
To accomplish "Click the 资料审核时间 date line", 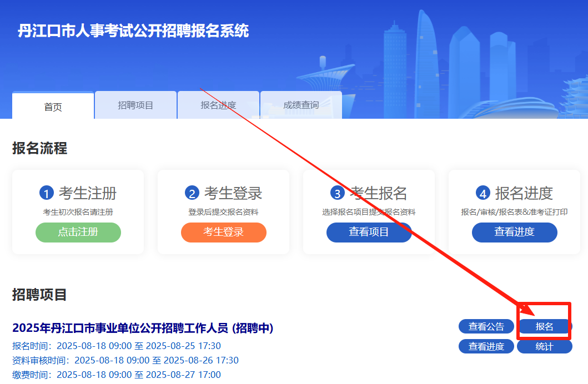I will 125,360.
